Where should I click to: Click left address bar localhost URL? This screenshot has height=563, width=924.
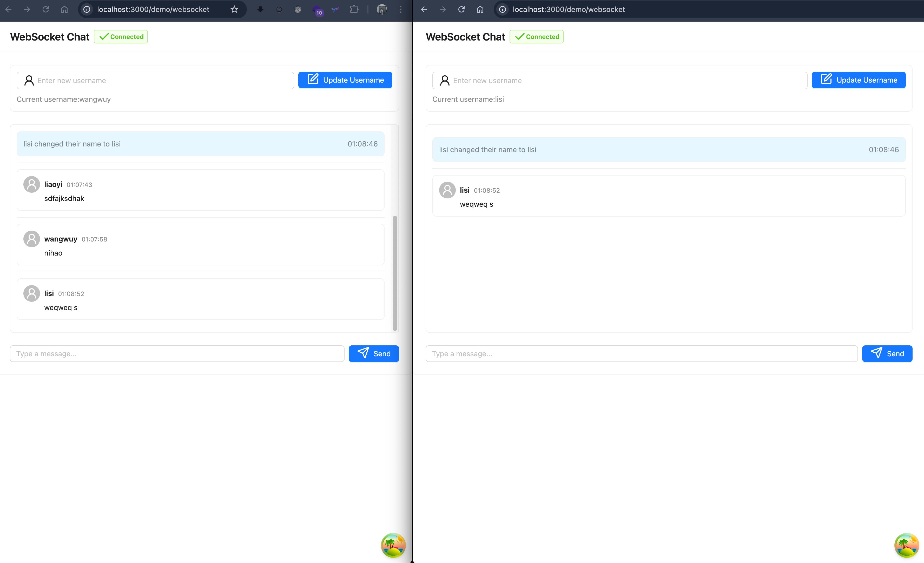click(x=153, y=9)
